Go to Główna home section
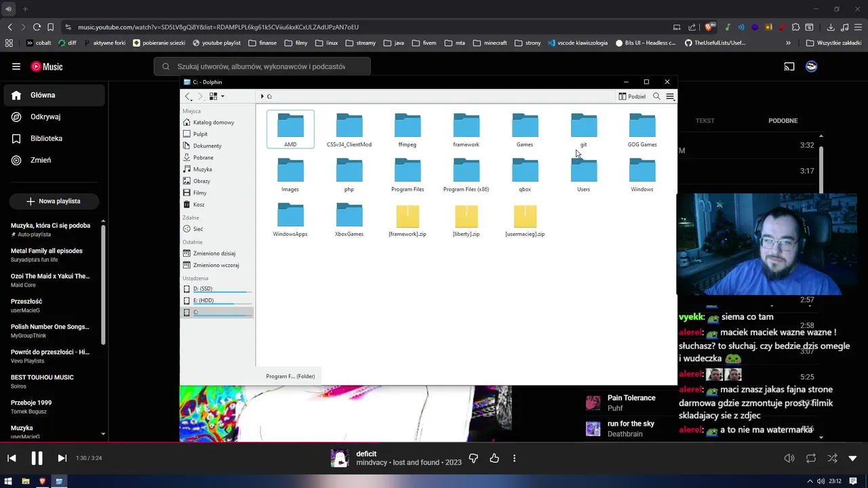The image size is (868, 488). pos(54,96)
